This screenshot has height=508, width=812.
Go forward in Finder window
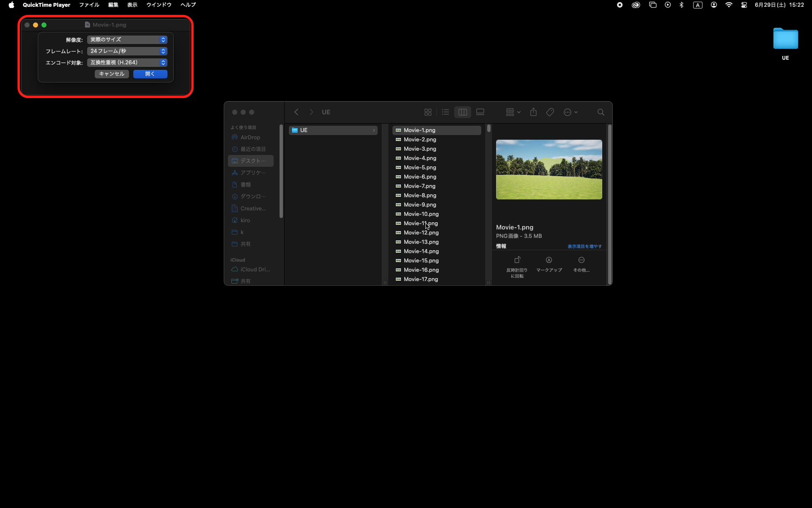point(311,112)
